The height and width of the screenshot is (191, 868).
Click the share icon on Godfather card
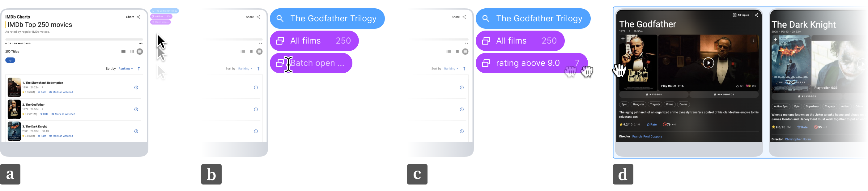[756, 15]
